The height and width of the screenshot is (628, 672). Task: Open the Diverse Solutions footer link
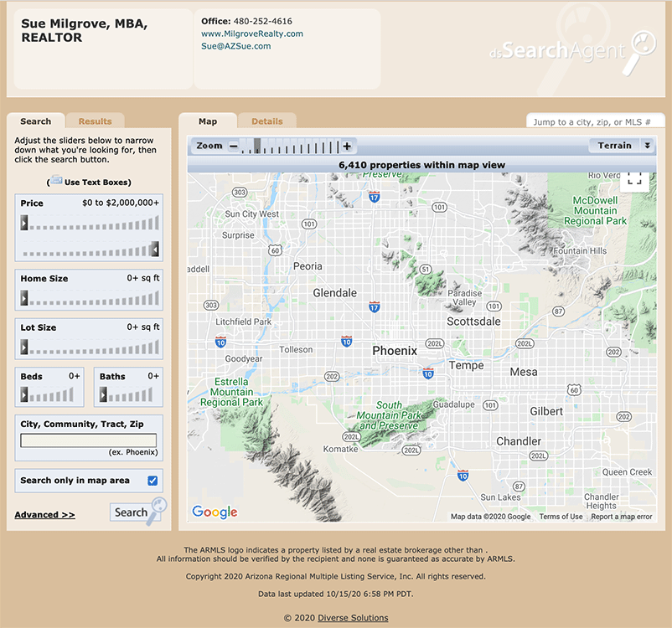click(353, 618)
